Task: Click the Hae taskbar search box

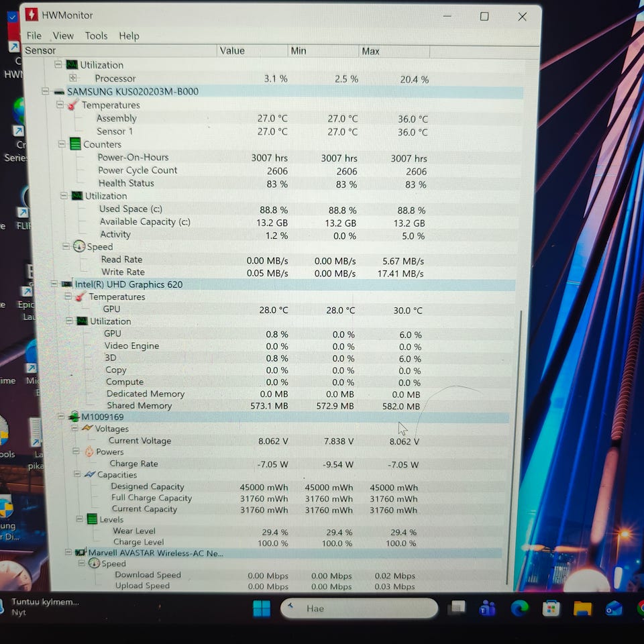Action: [359, 608]
